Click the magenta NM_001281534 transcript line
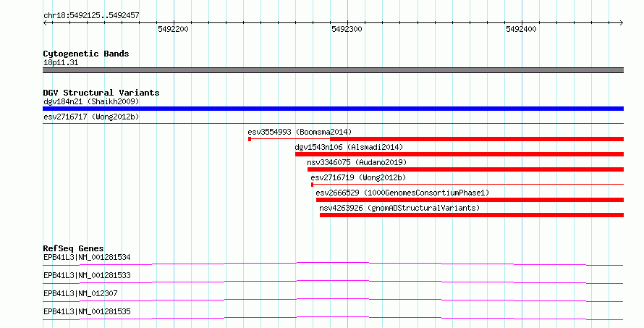Viewport: 644px width, 328px height. (x=333, y=264)
